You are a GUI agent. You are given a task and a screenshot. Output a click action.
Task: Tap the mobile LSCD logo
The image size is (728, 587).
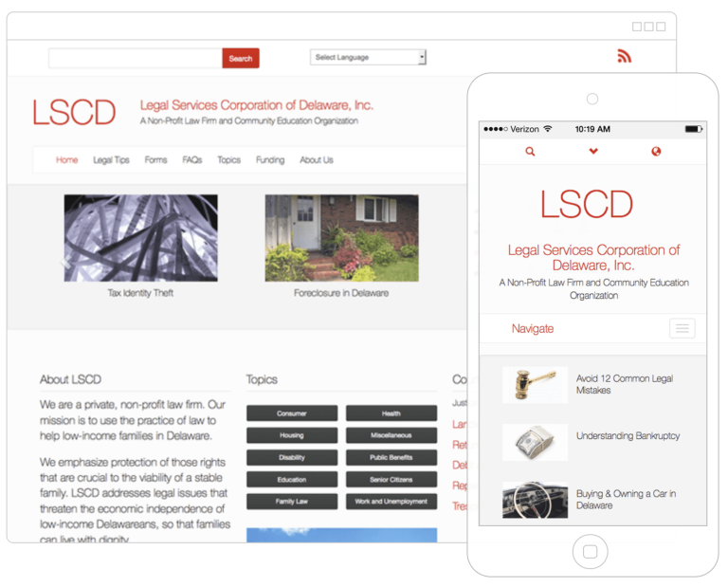click(587, 204)
